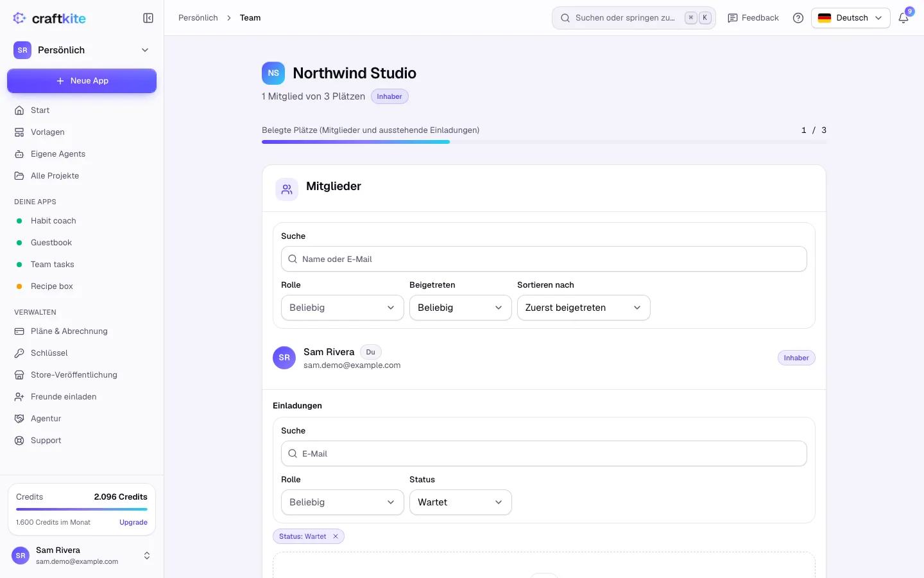
Task: Open the invitations Status dropdown
Action: tap(460, 502)
